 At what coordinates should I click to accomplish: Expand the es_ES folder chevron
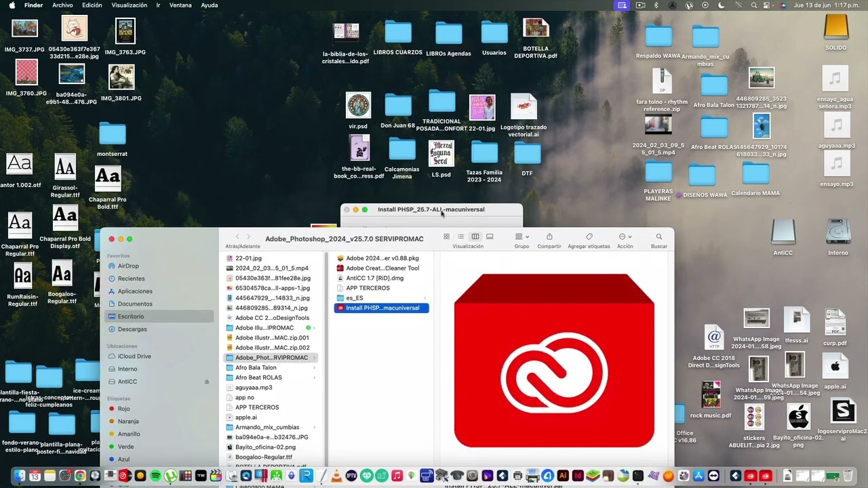[x=425, y=298]
